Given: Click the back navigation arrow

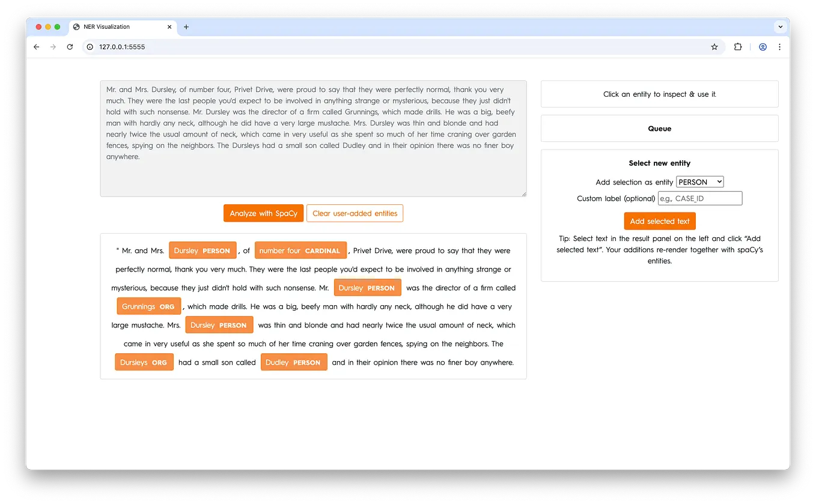Looking at the screenshot, I should point(36,46).
